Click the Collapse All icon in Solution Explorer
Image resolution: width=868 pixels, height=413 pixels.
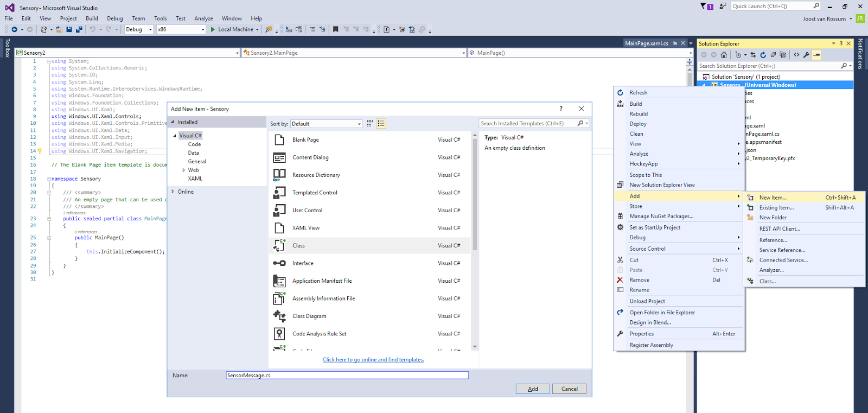click(773, 55)
